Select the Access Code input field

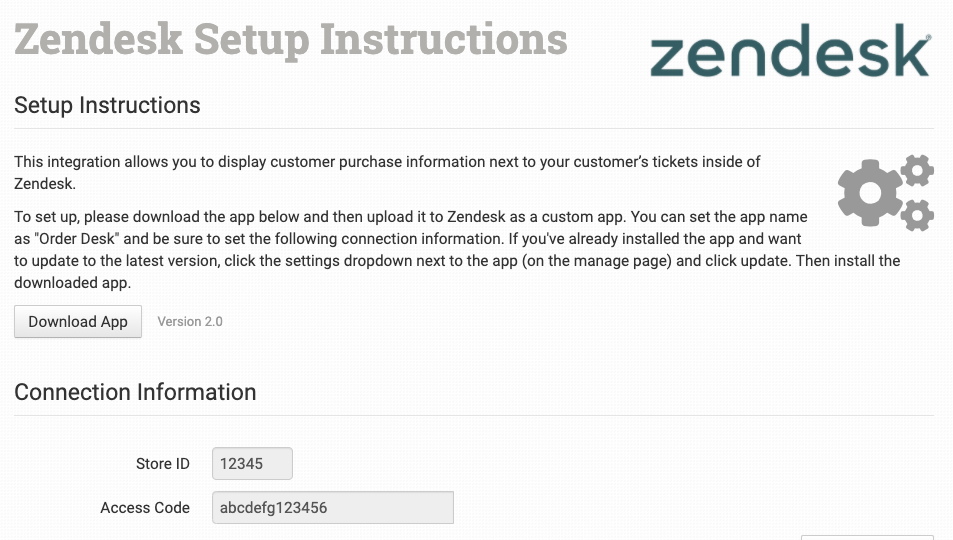[x=332, y=508]
